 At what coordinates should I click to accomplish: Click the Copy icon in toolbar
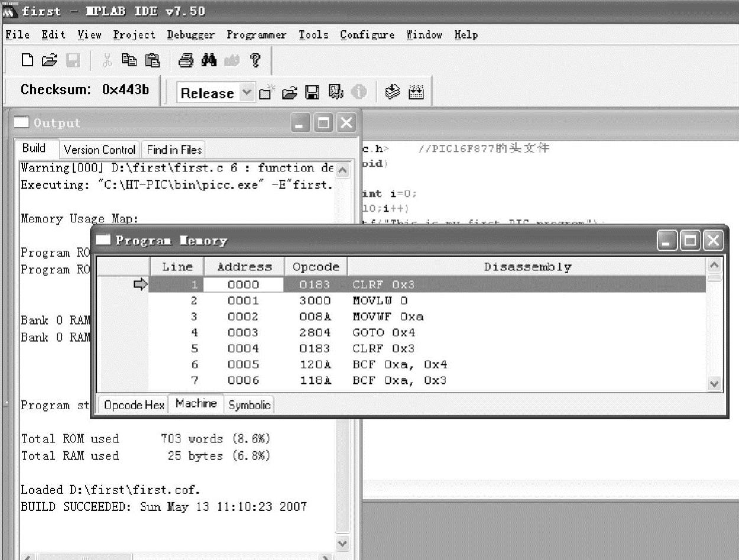click(129, 60)
